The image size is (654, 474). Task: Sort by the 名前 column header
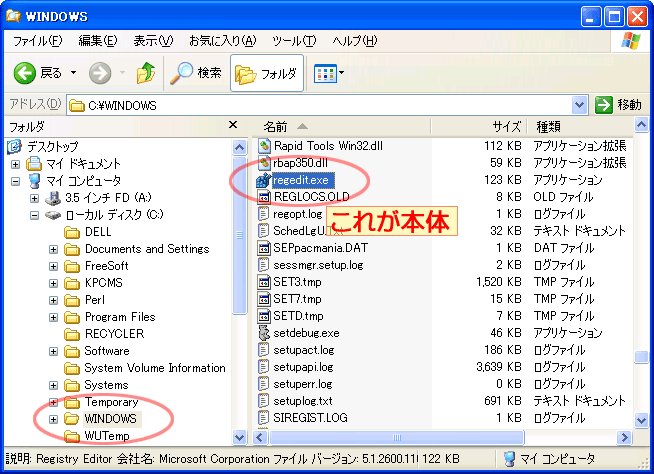341,126
